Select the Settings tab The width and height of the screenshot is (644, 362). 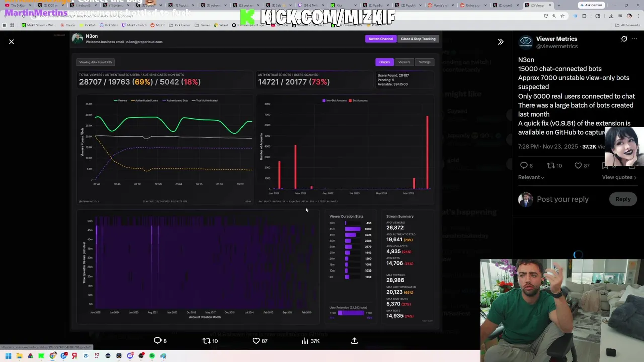pyautogui.click(x=425, y=62)
